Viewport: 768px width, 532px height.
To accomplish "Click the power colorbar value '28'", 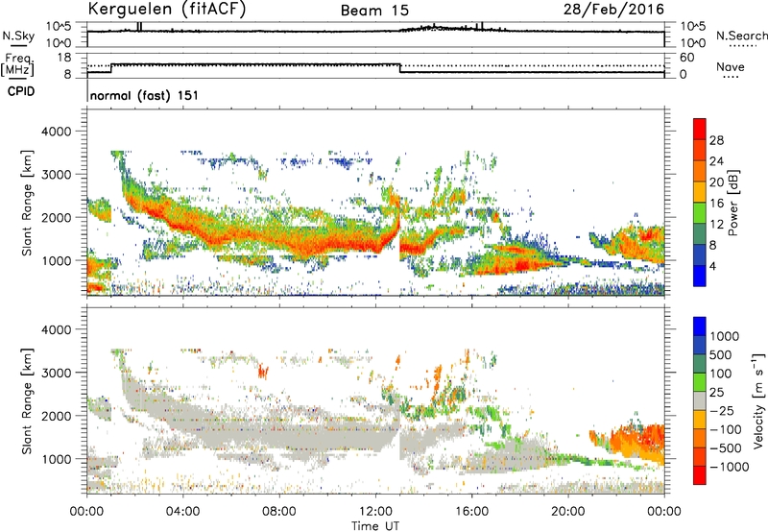I will pos(716,140).
